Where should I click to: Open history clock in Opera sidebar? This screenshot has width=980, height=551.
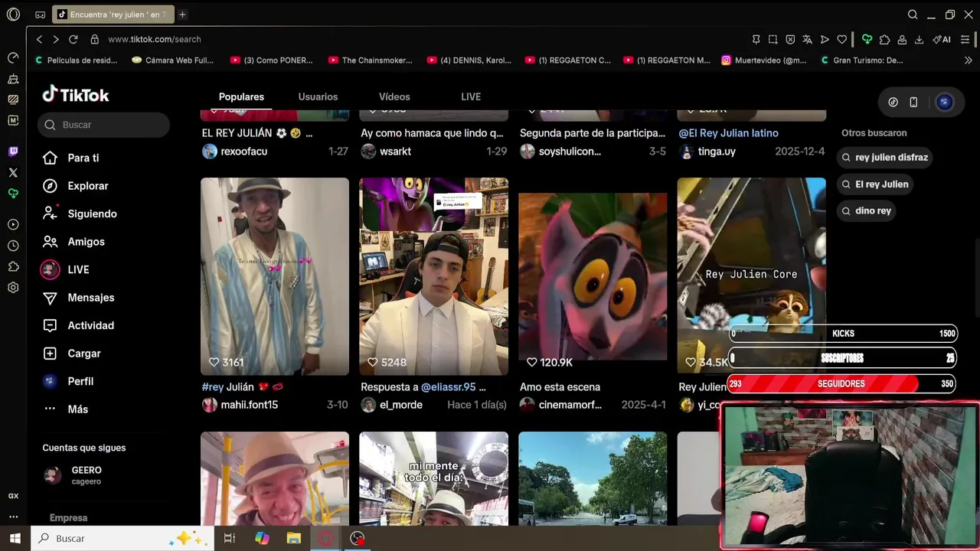(x=13, y=246)
